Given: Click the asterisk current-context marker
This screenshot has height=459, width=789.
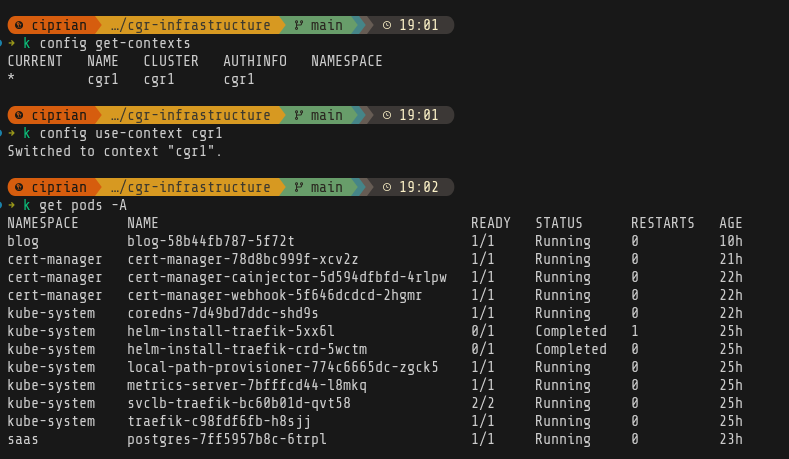Looking at the screenshot, I should pos(11,78).
